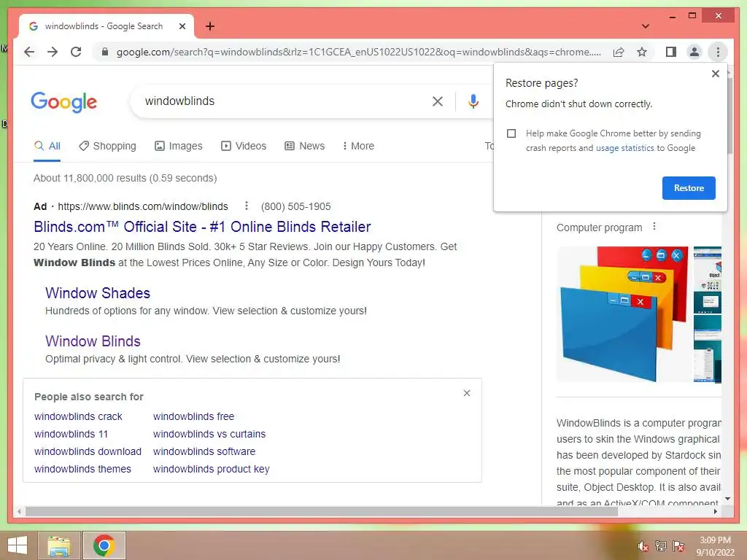
Task: Click the Google logo
Action: pyautogui.click(x=64, y=102)
